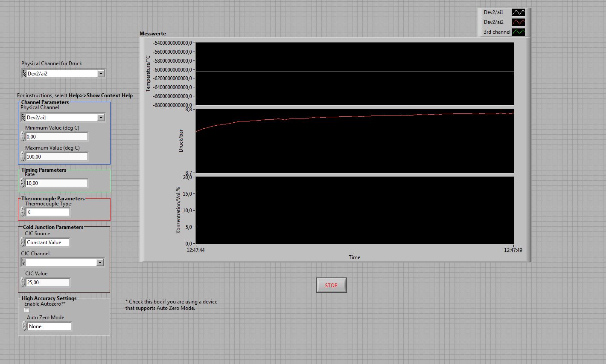Enable the Autozero checkbox
This screenshot has width=606, height=364.
pos(27,310)
